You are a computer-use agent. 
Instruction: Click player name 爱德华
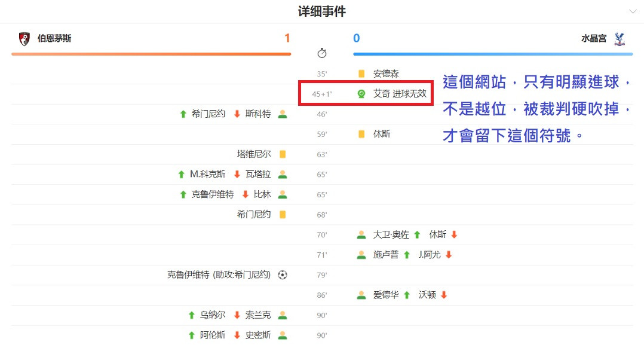pos(386,295)
